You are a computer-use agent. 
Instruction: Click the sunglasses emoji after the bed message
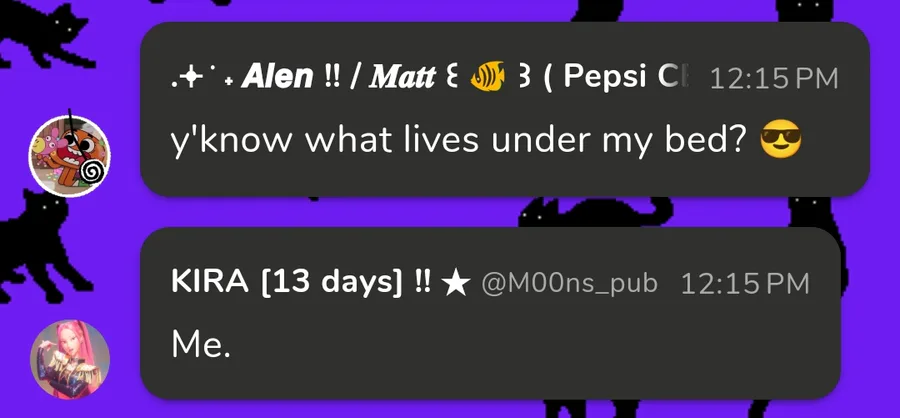click(x=783, y=144)
